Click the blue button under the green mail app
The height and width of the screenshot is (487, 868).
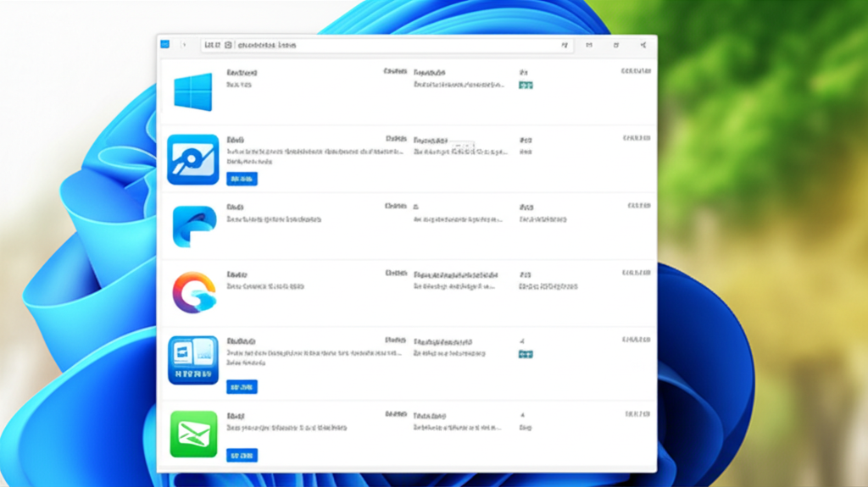click(x=242, y=455)
